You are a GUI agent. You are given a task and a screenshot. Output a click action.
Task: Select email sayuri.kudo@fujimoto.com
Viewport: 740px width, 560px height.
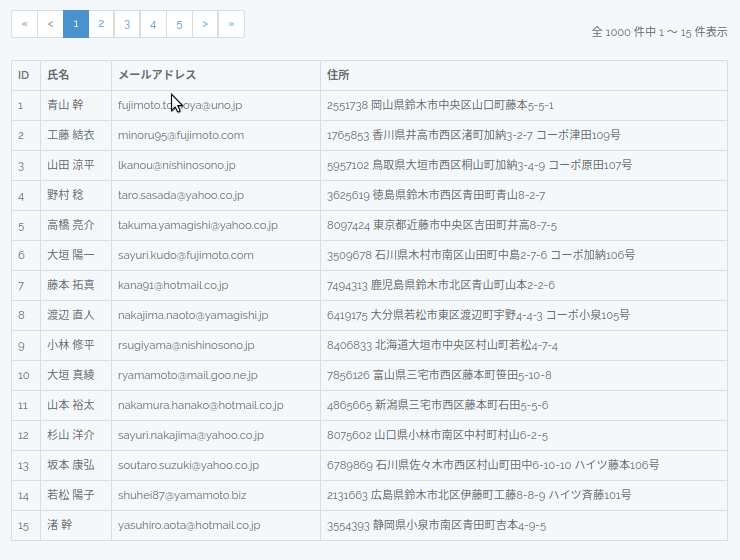coord(185,255)
